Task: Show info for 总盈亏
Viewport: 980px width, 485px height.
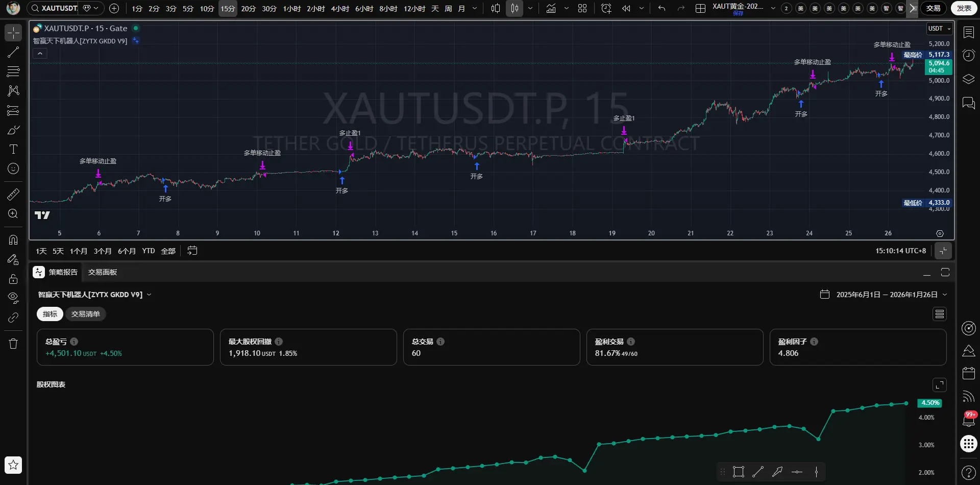Action: (x=75, y=342)
